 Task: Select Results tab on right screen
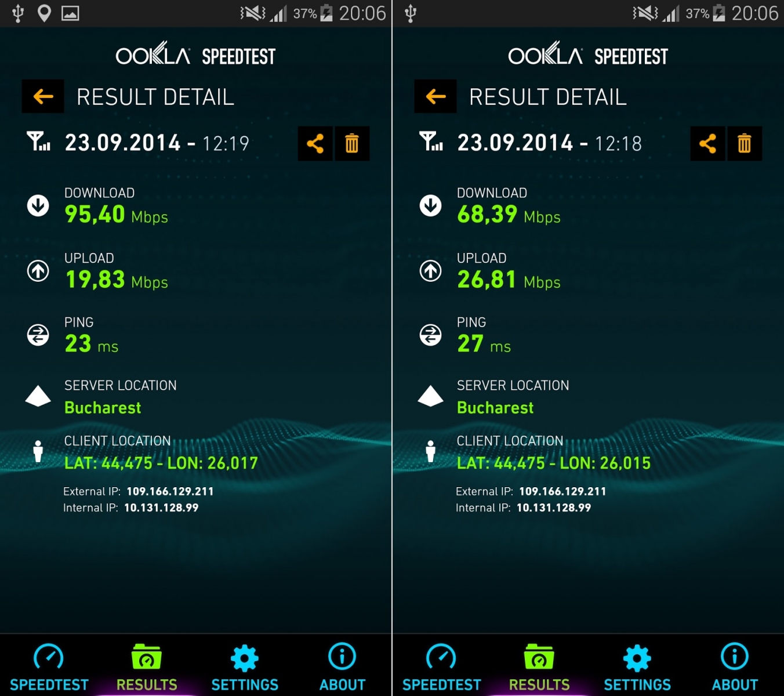point(539,667)
